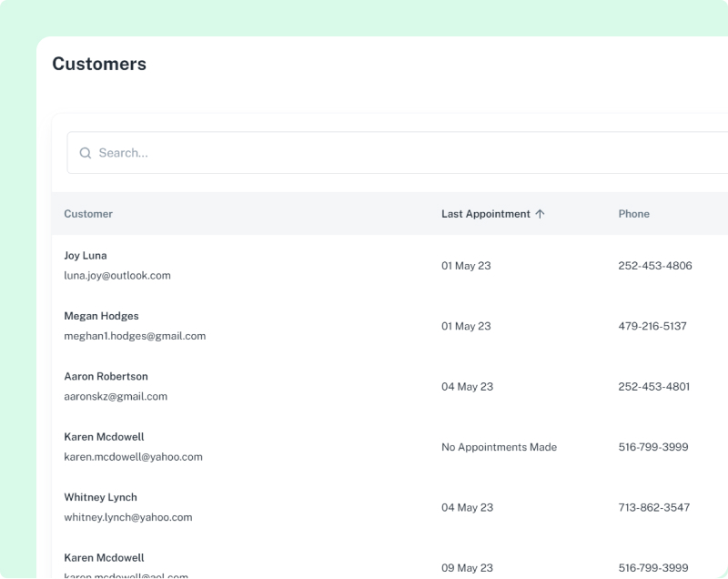Click the Search input field
This screenshot has width=728, height=579.
(273, 152)
